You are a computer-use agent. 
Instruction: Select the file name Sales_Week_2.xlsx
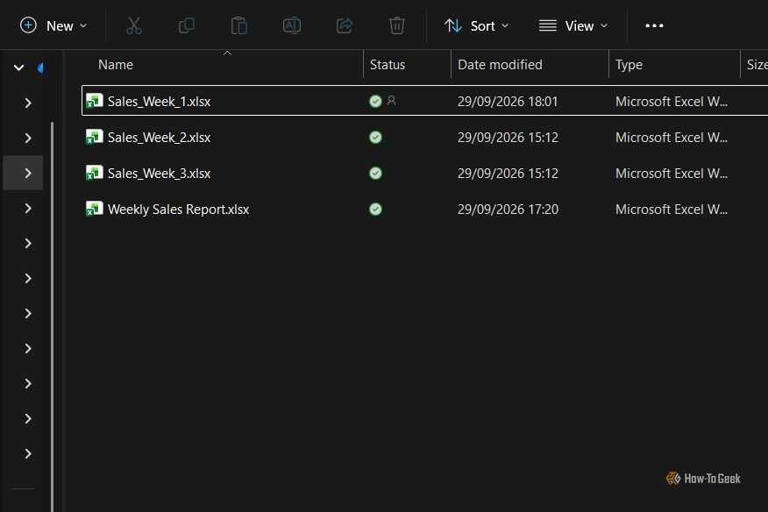click(159, 138)
